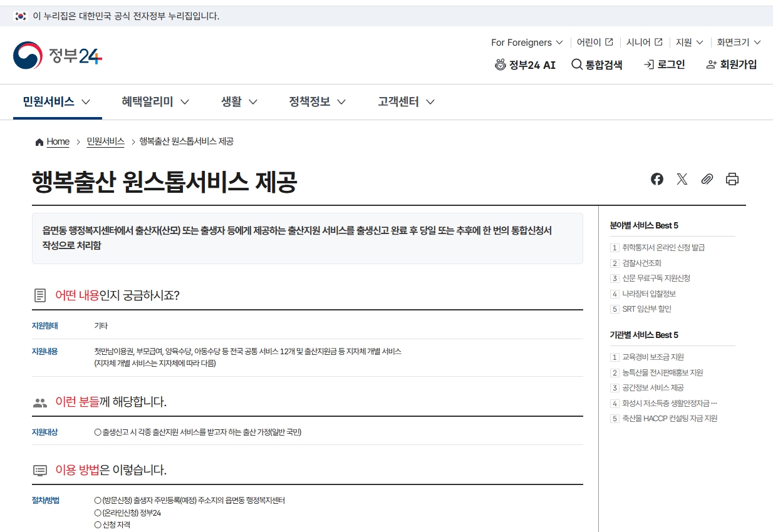Click the 지원내용 label
This screenshot has width=773, height=532.
[44, 352]
